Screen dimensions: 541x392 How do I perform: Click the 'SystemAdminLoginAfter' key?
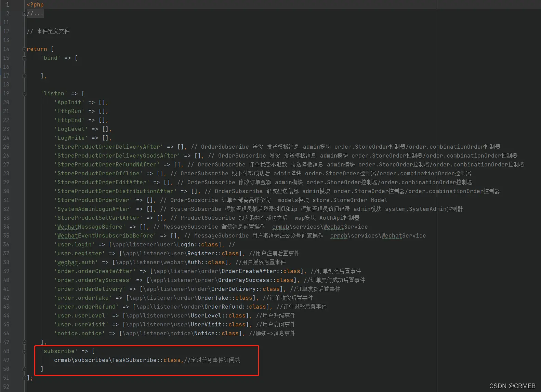93,209
